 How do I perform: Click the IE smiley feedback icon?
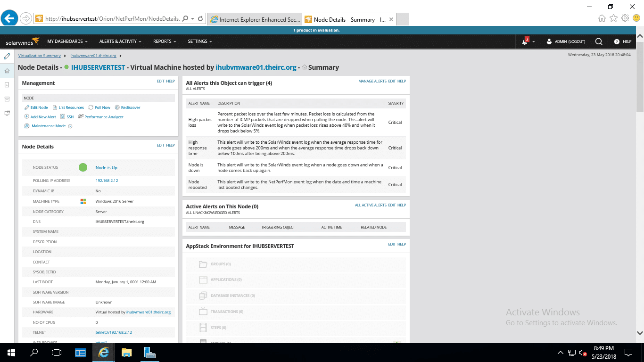(x=636, y=18)
